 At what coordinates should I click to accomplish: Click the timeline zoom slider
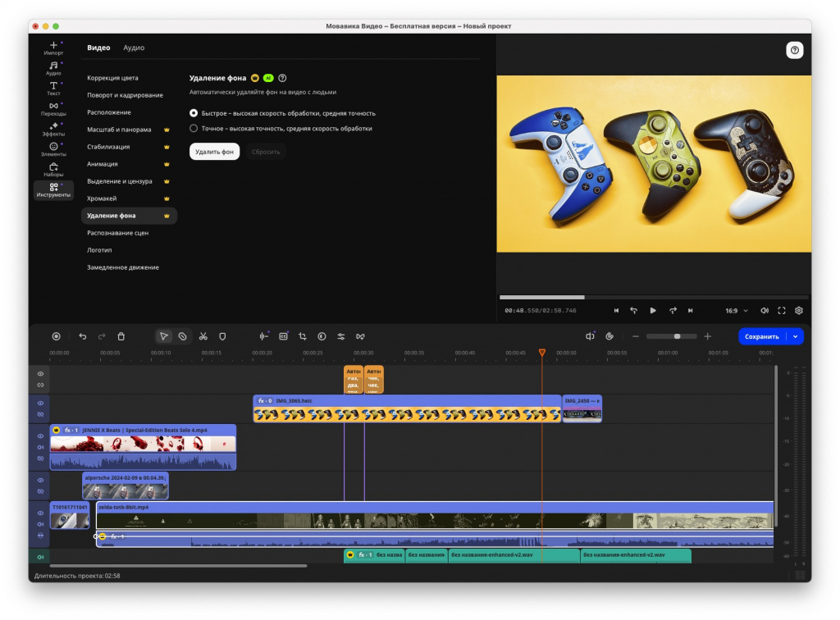pos(671,336)
